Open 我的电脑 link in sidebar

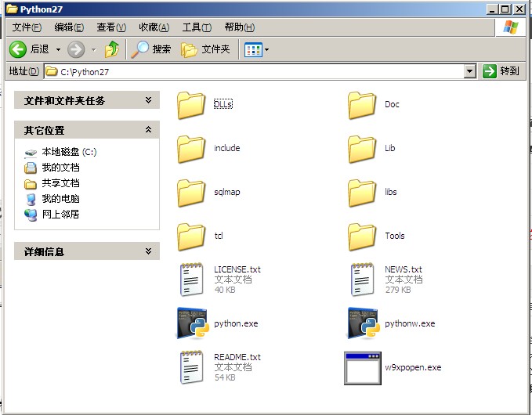pos(61,199)
